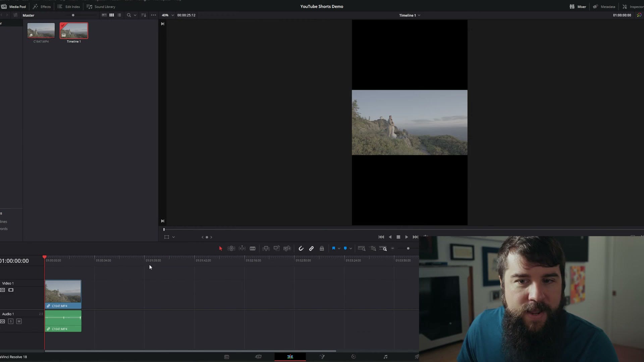Toggle Video 1 auto track selector
The width and height of the screenshot is (644, 362).
(x=3, y=290)
